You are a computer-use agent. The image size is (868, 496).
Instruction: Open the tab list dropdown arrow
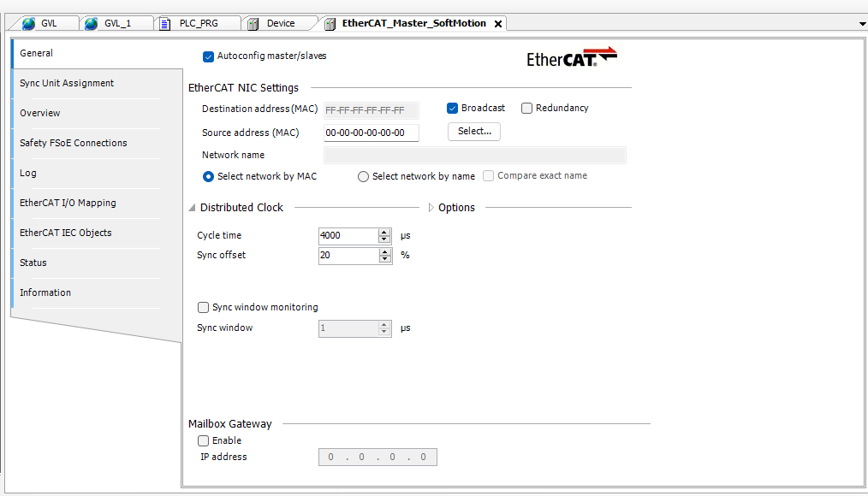tap(862, 24)
